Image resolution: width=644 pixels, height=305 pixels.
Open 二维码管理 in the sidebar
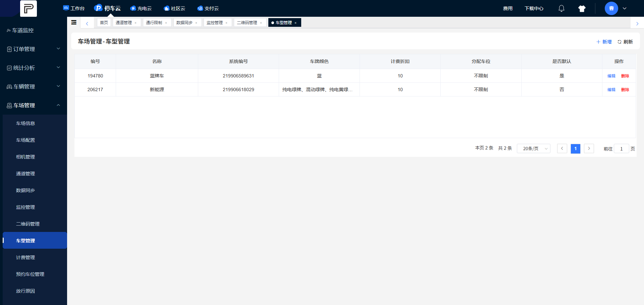click(35, 224)
